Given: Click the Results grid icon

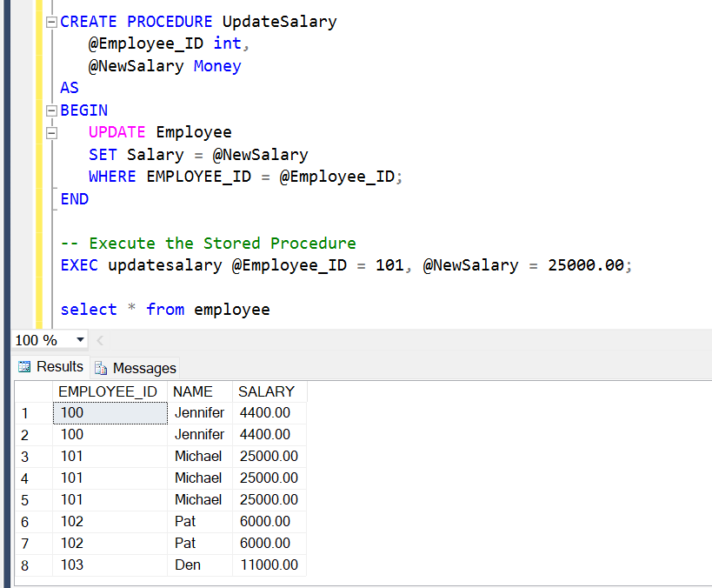Looking at the screenshot, I should point(27,366).
